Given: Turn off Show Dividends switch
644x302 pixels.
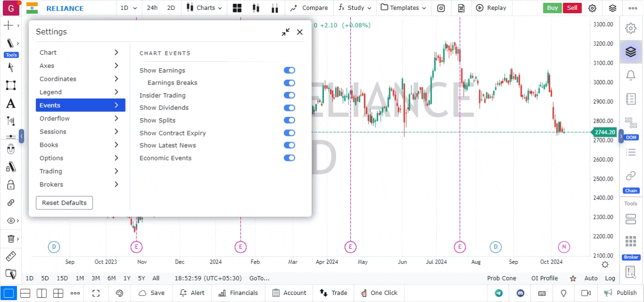Looking at the screenshot, I should tap(289, 108).
